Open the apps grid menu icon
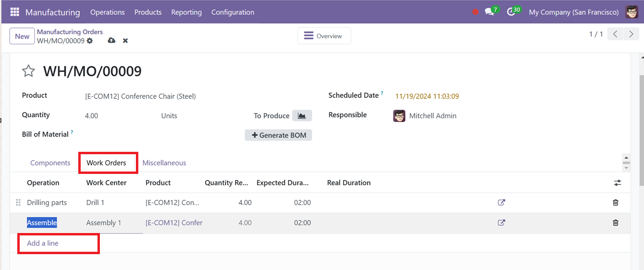The image size is (644, 270). pos(14,12)
